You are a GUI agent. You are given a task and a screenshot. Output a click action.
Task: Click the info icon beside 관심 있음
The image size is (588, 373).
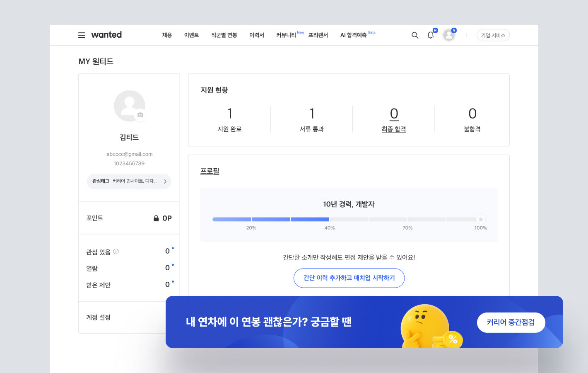point(116,251)
